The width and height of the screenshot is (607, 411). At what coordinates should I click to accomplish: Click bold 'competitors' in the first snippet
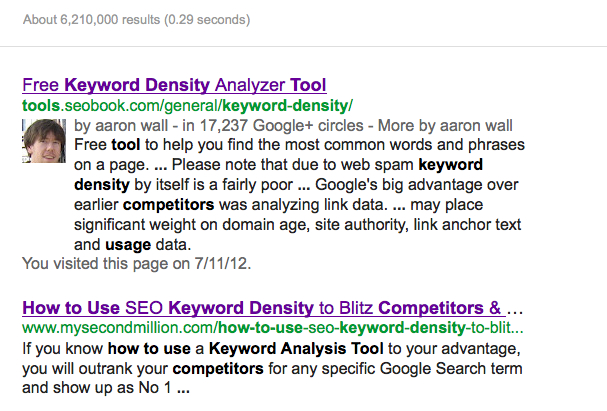pyautogui.click(x=168, y=205)
